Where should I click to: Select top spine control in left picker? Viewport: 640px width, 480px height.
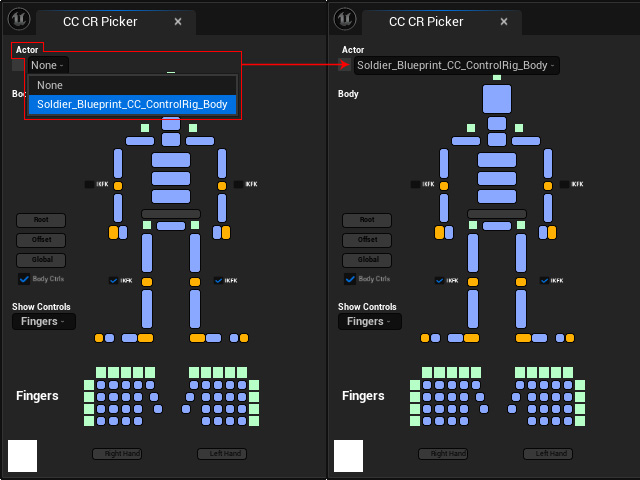(x=171, y=160)
